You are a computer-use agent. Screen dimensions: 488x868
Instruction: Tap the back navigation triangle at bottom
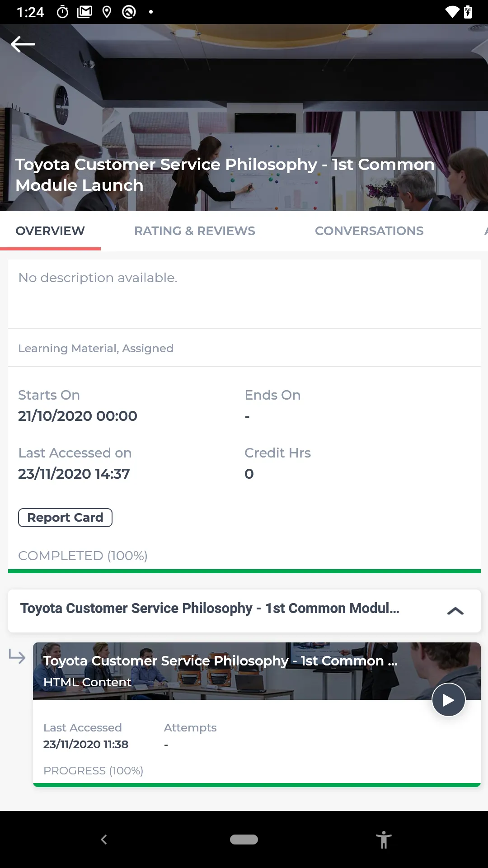point(104,840)
